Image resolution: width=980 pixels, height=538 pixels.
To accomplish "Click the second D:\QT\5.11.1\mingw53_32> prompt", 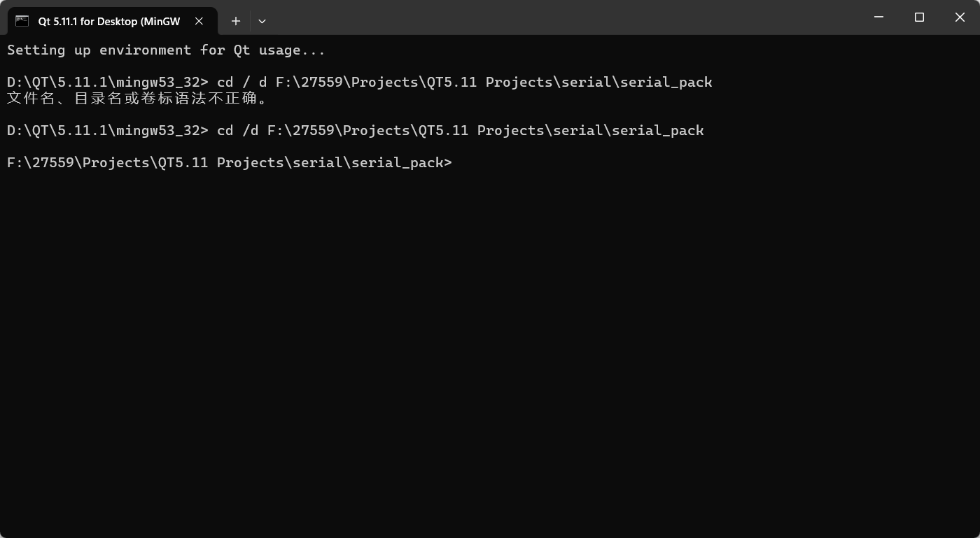I will click(x=108, y=130).
